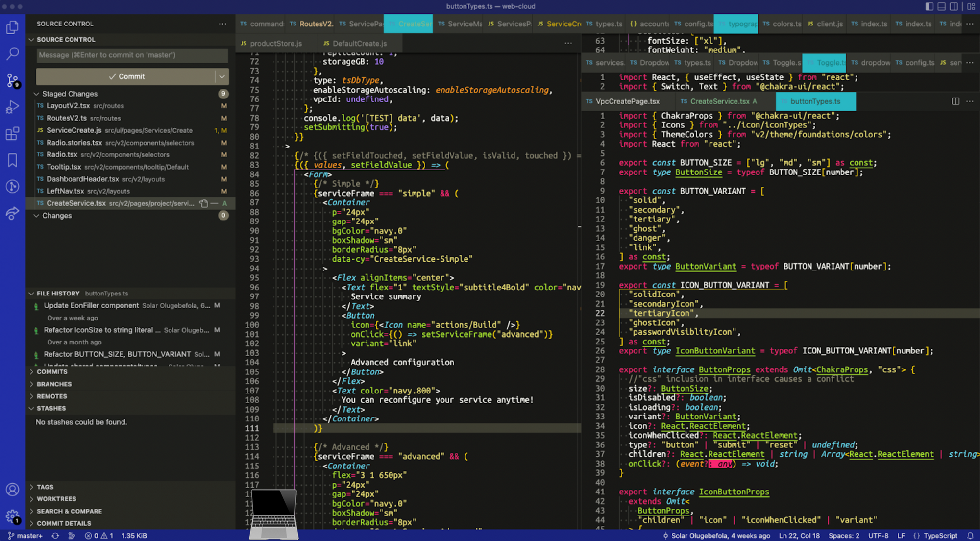The width and height of the screenshot is (980, 541).
Task: Open the Manage gear settings icon
Action: click(12, 516)
